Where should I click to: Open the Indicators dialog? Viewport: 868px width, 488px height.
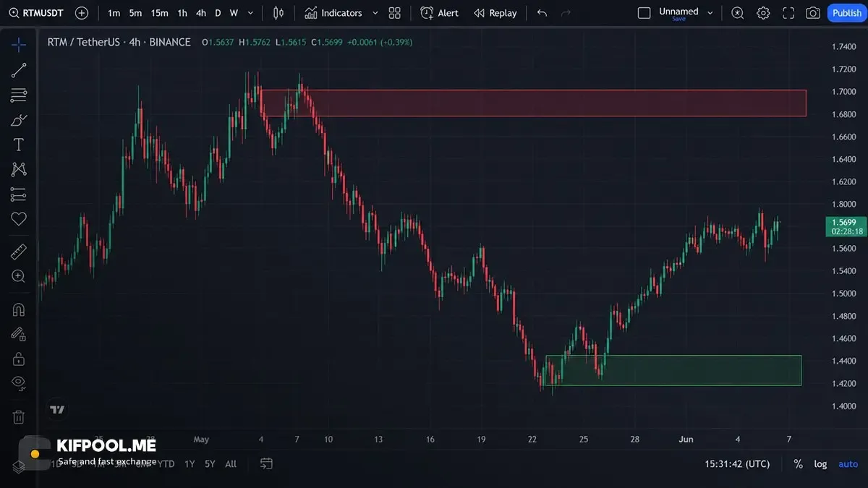[333, 13]
